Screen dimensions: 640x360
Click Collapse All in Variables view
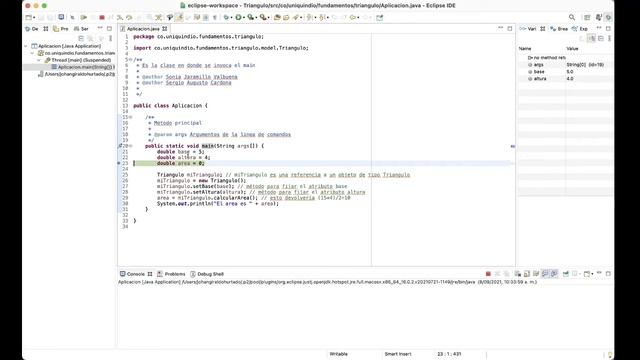601,38
